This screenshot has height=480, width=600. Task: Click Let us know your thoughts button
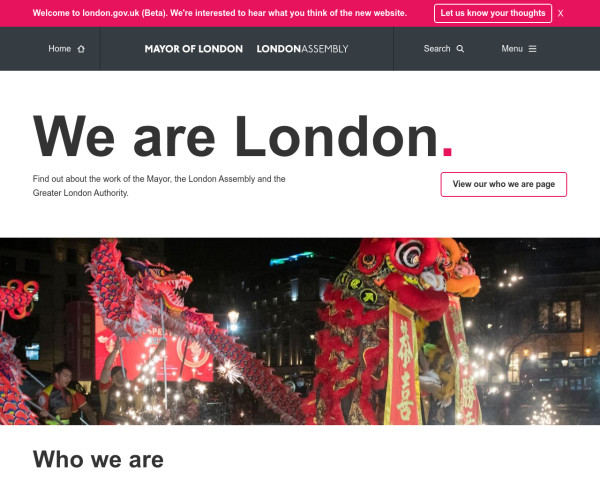point(493,13)
